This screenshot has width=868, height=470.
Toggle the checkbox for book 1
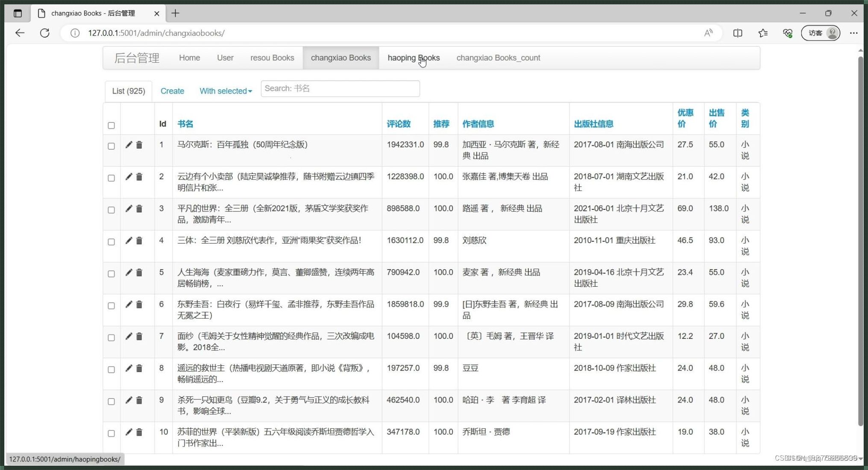click(113, 145)
